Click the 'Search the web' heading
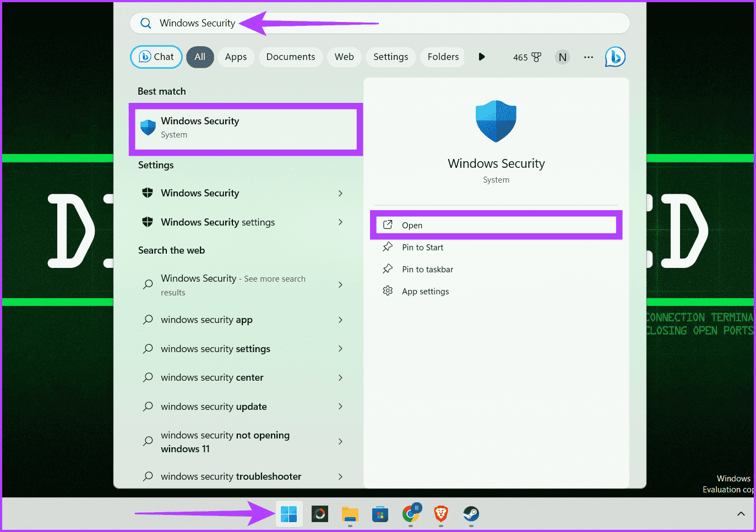 pyautogui.click(x=171, y=250)
